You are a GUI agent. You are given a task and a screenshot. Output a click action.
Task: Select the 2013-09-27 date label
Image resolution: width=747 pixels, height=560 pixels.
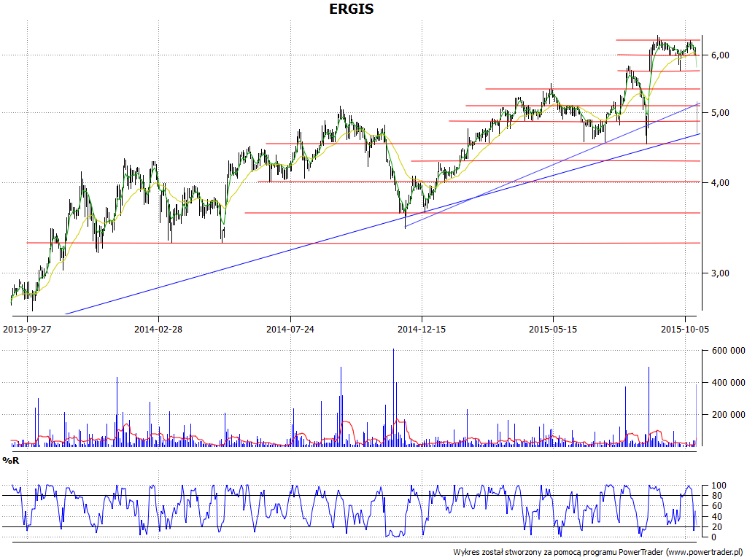(27, 329)
